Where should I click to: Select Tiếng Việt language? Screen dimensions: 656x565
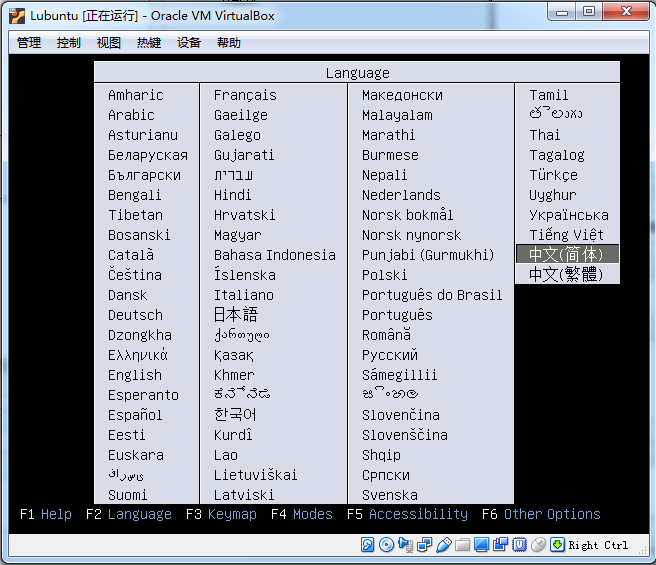[566, 235]
